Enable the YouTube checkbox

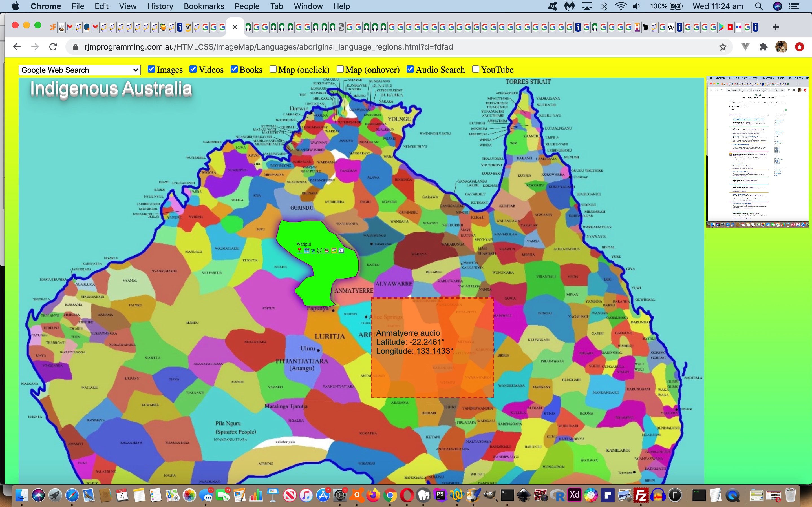(475, 69)
